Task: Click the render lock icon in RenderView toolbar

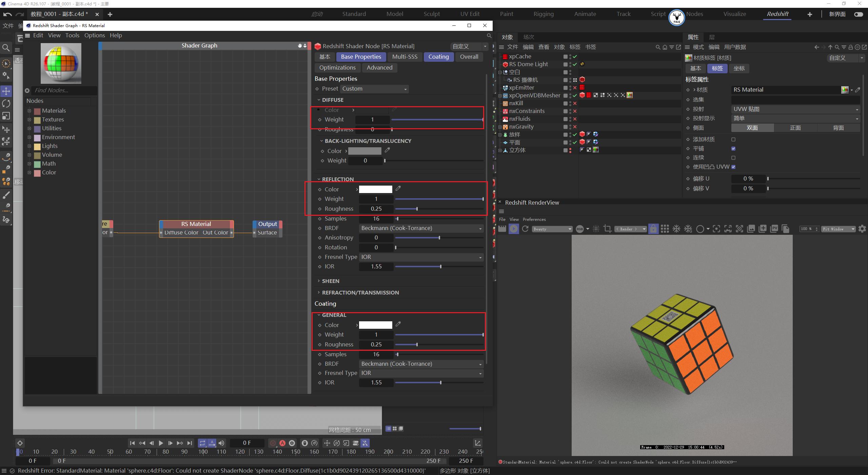Action: coord(653,229)
